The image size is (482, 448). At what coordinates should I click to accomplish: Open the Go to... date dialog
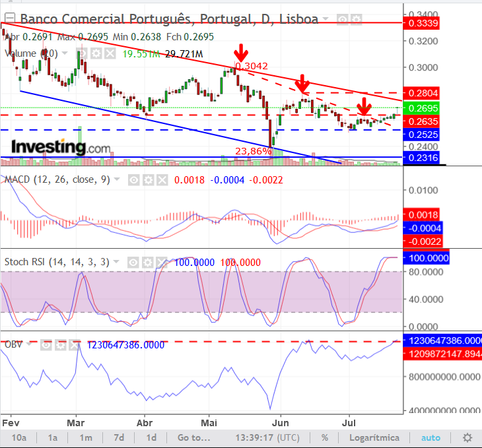(194, 437)
